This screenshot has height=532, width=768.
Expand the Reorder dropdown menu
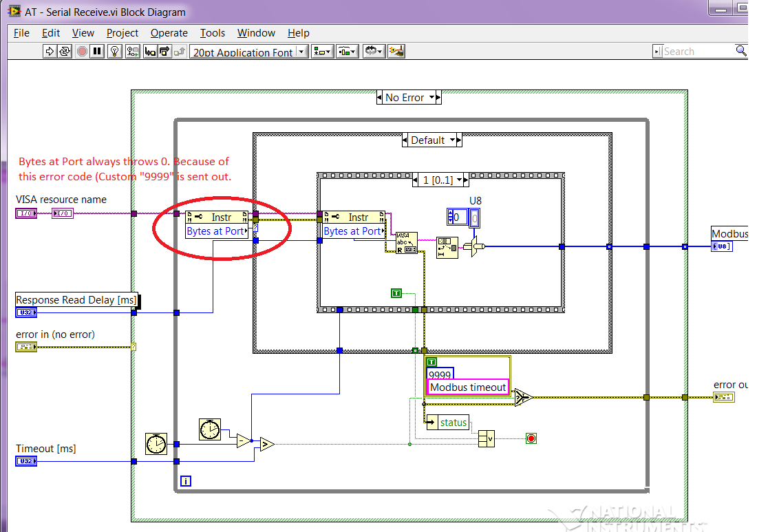pyautogui.click(x=373, y=52)
